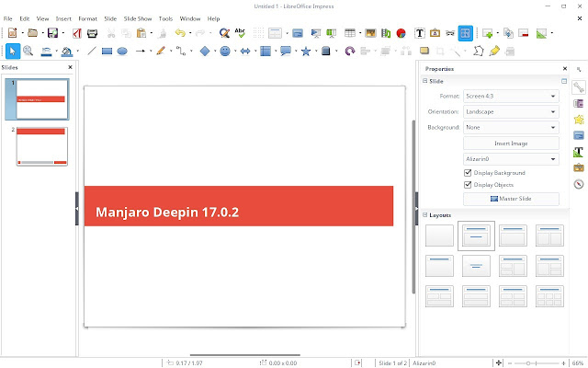588x368 pixels.
Task: Open the Help menu
Action: coord(213,18)
